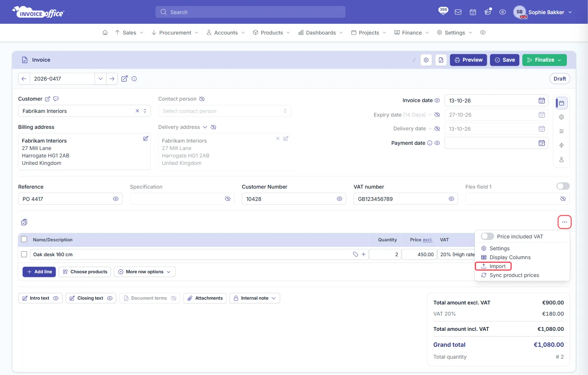Click the Add line button
This screenshot has height=375, width=588.
[39, 272]
